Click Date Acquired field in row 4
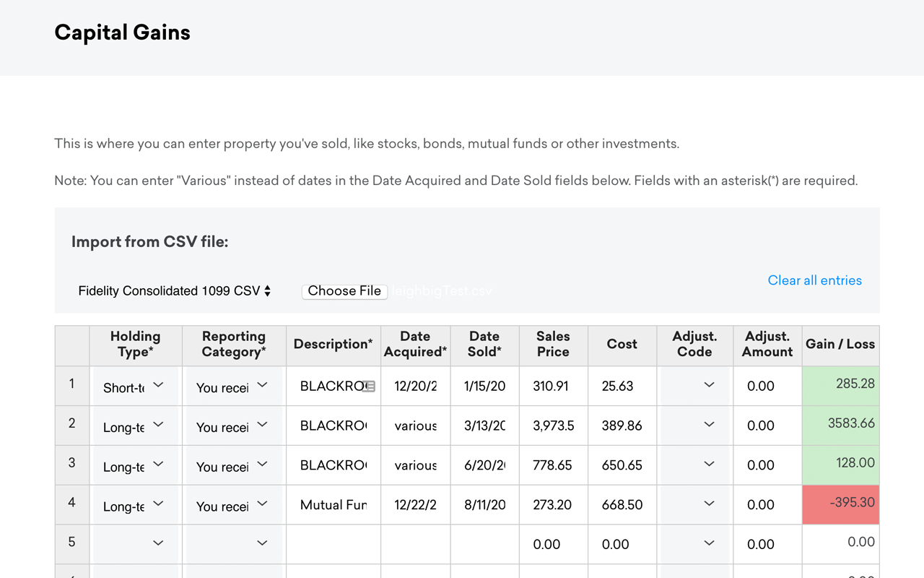This screenshot has width=924, height=578. (x=416, y=505)
